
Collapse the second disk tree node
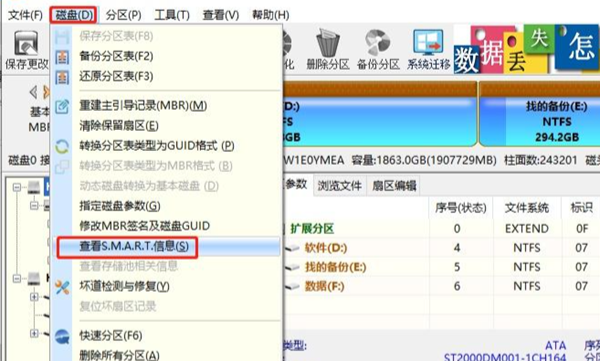(x=16, y=278)
